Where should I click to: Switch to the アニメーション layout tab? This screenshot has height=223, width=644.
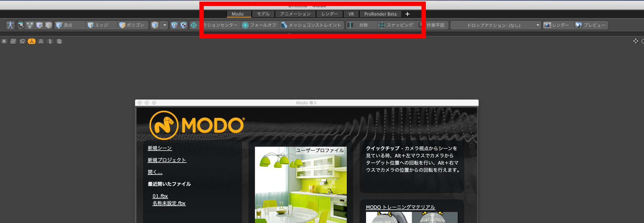pyautogui.click(x=295, y=14)
